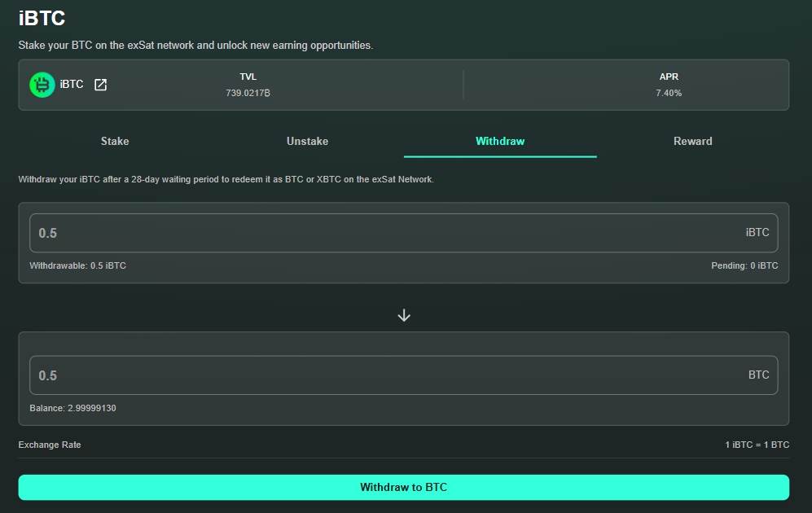The height and width of the screenshot is (513, 812).
Task: Click the Withdrawable 0.5 iBTC text
Action: 78,265
